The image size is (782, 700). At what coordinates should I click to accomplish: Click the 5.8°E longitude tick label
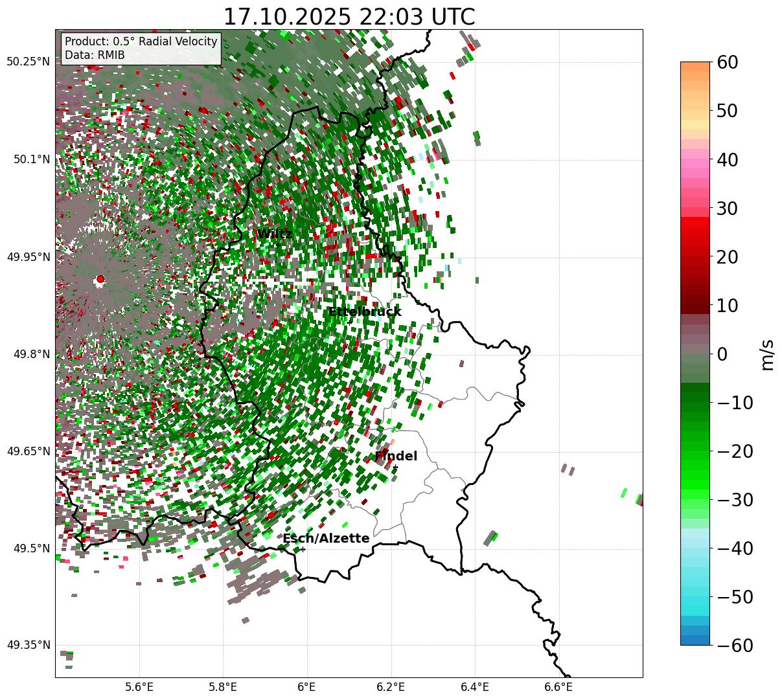[223, 687]
